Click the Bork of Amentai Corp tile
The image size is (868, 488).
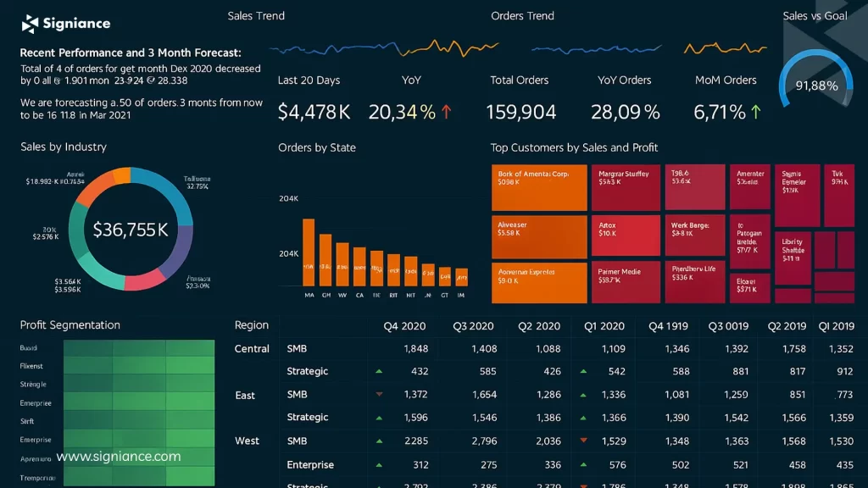point(539,187)
